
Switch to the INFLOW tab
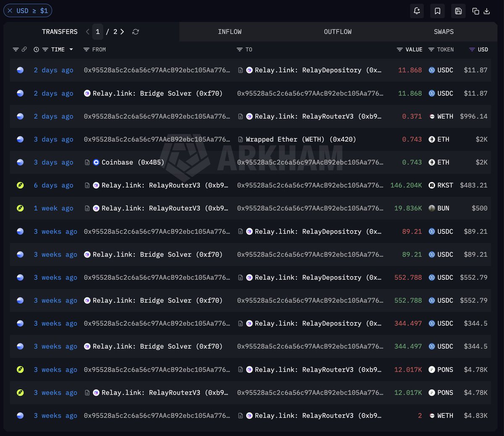[230, 32]
